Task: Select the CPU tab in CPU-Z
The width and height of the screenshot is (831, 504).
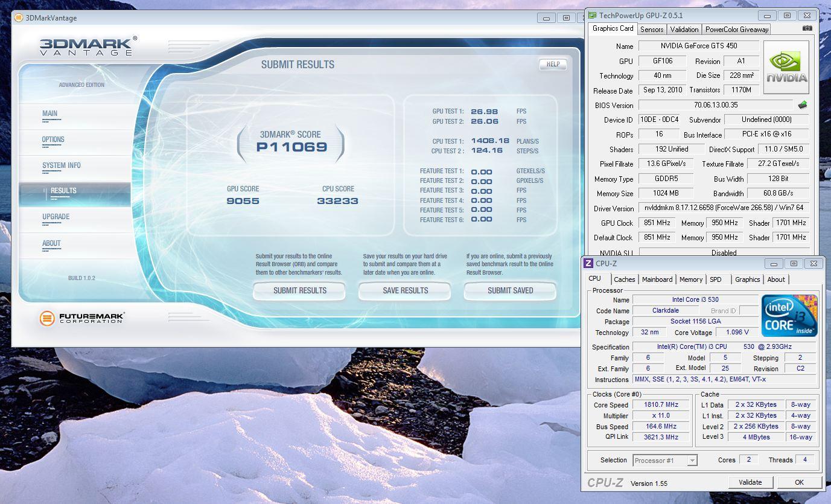Action: pyautogui.click(x=594, y=279)
